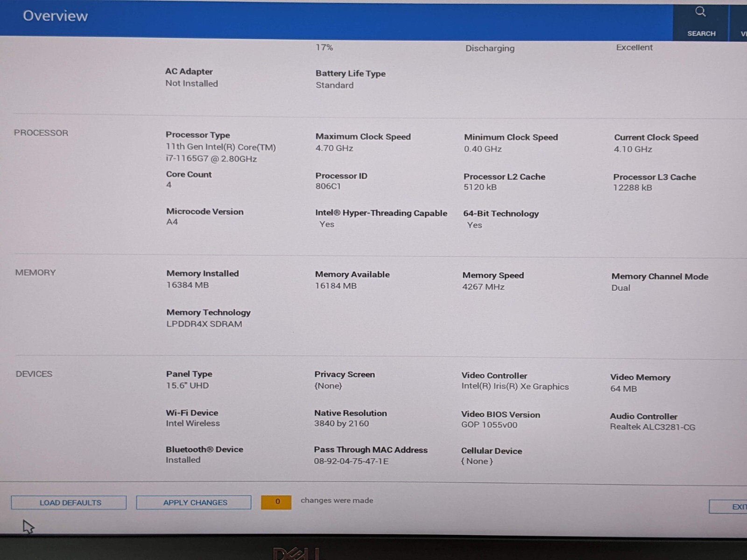This screenshot has height=560, width=747.
Task: Click processor type i7-1165G7 @ 2.80GHz
Action: pyautogui.click(x=211, y=159)
